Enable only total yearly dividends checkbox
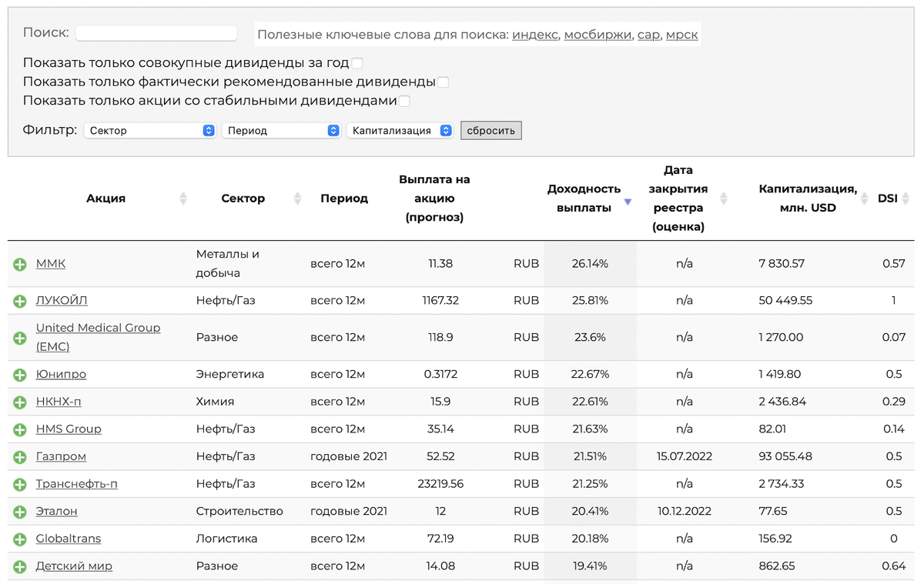This screenshot has width=924, height=584. [357, 63]
